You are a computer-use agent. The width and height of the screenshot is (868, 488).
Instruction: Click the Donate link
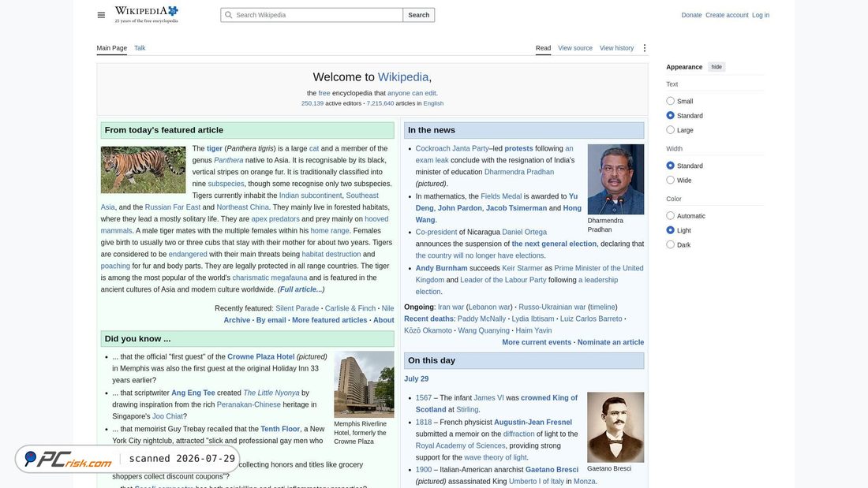(691, 15)
